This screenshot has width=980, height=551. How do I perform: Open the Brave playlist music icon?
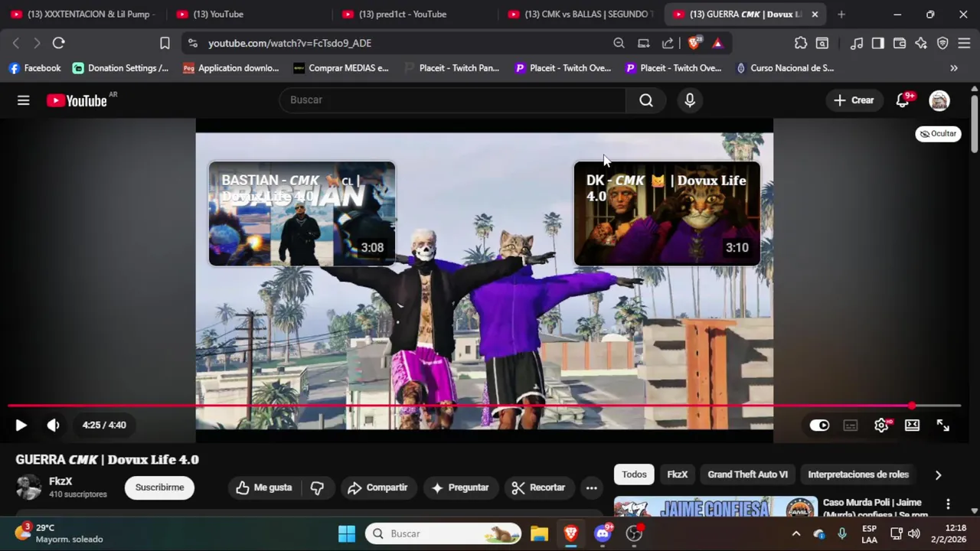857,44
